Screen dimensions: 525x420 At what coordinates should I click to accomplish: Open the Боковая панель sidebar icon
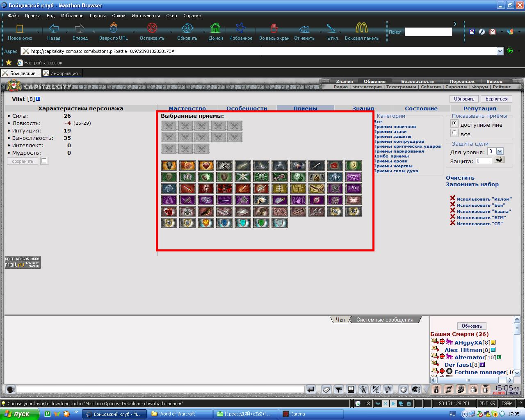[x=361, y=28]
